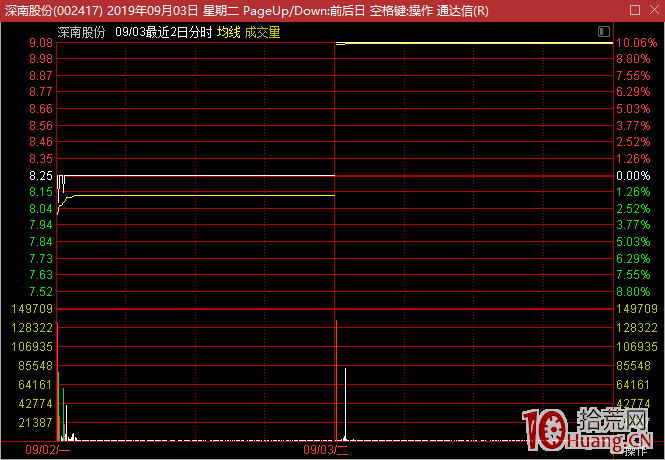Click the red 7.55% percent label
Screen dimensions: 665x460
coord(633,76)
